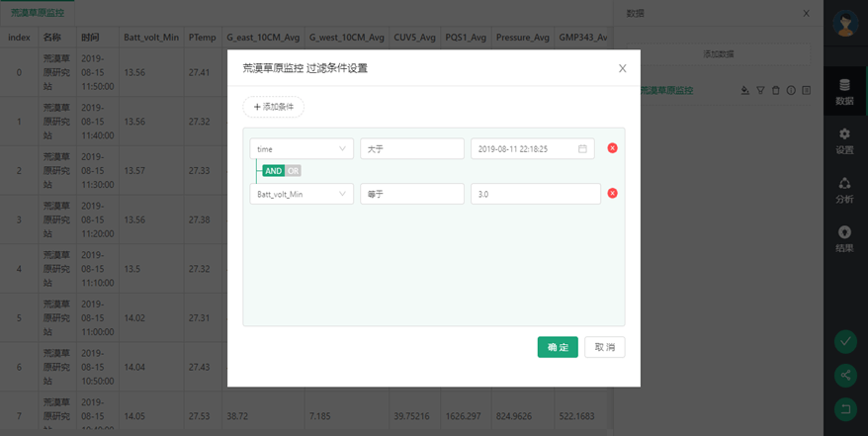868x436 pixels.
Task: Click the G_west_10CM_Avg column header
Action: pyautogui.click(x=347, y=37)
